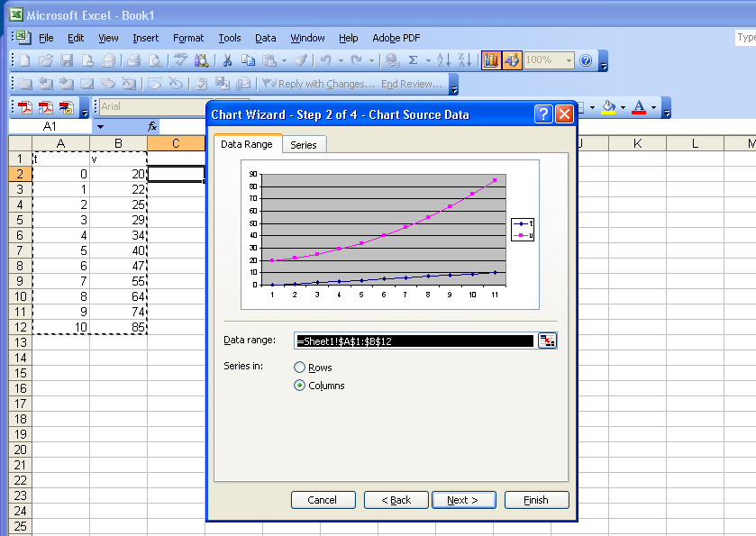This screenshot has height=536, width=756.
Task: Expand the Undo history dropdown arrow
Action: tap(341, 60)
